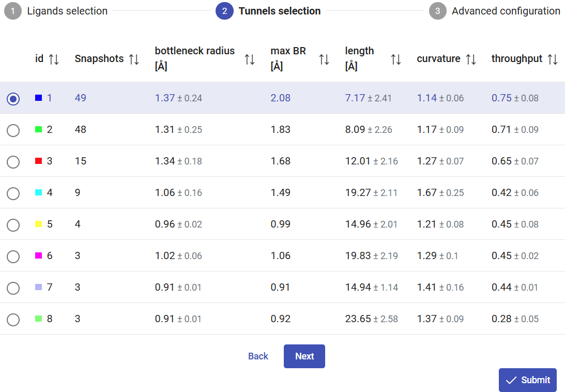565x392 pixels.
Task: Select radio button for tunnel 2
Action: pyautogui.click(x=13, y=130)
